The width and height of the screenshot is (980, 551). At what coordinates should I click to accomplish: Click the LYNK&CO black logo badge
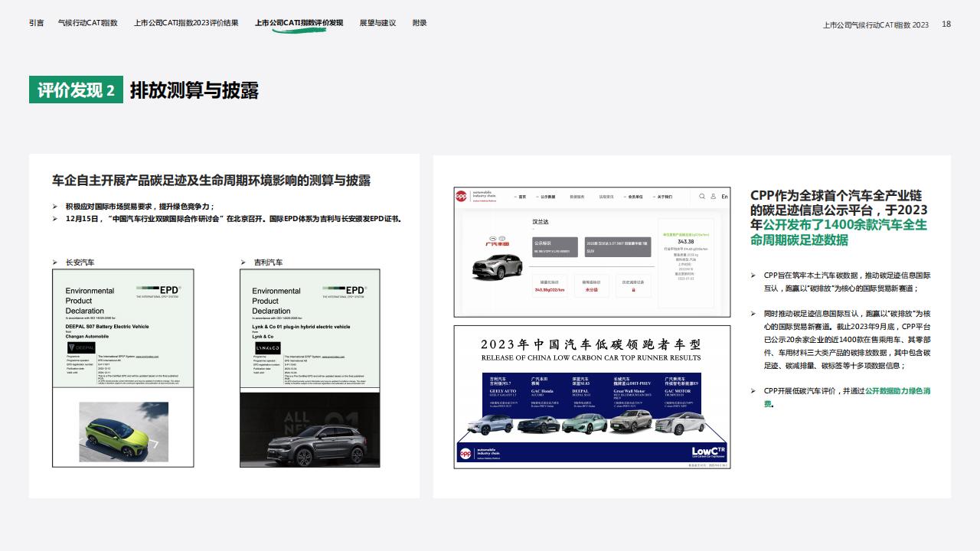coord(268,348)
